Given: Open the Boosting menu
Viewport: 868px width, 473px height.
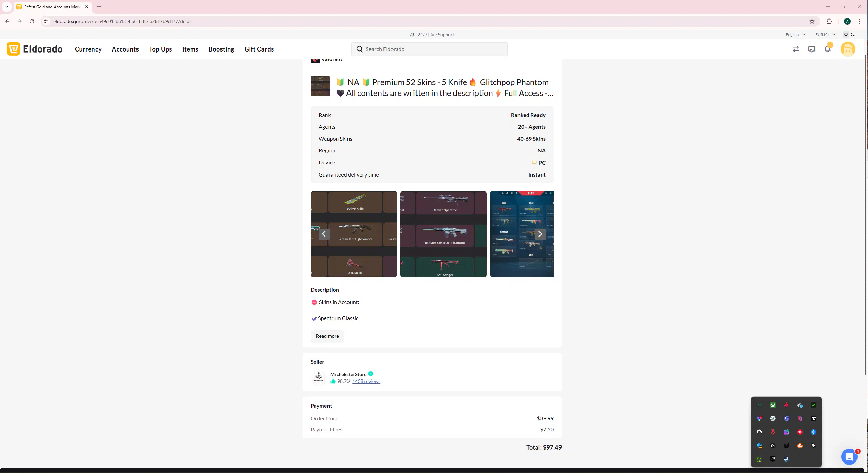Looking at the screenshot, I should pos(221,49).
